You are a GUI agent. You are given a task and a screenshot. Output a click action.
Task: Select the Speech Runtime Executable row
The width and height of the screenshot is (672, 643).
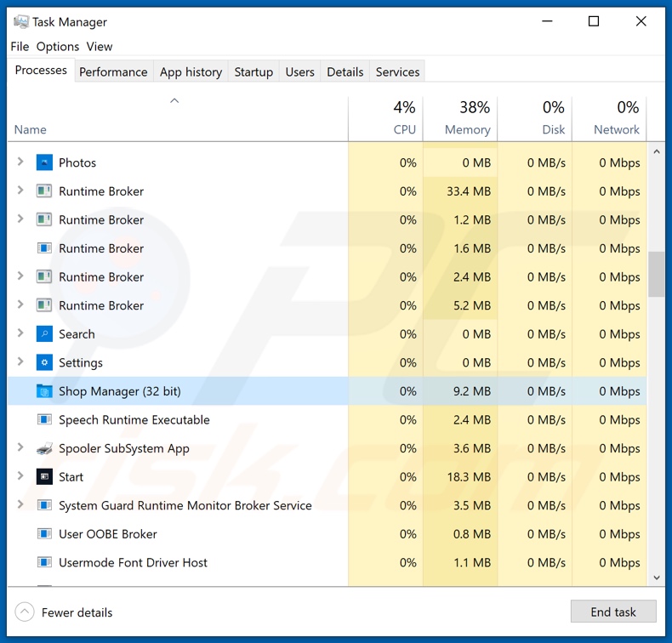(x=327, y=420)
